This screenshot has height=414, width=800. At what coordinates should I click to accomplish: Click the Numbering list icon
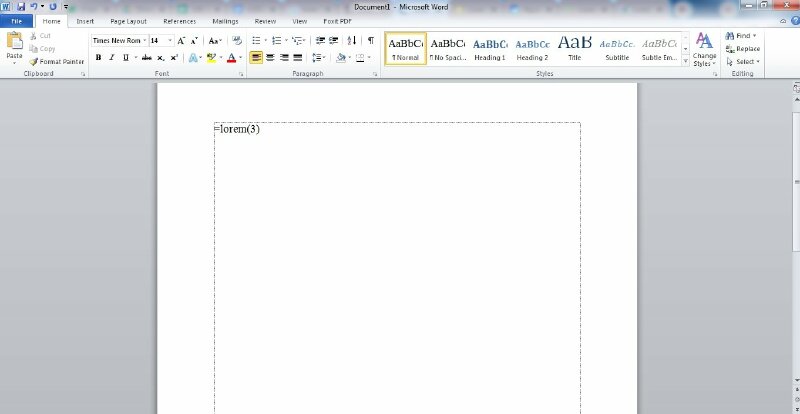[x=277, y=40]
